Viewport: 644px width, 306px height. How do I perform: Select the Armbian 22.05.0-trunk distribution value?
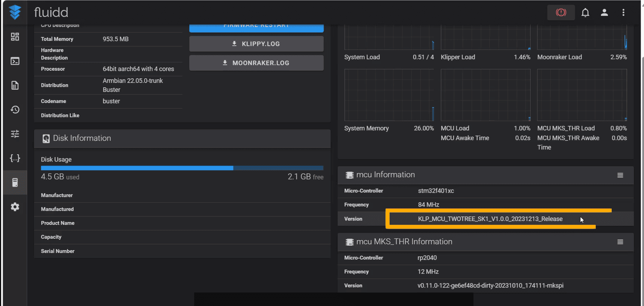[133, 85]
